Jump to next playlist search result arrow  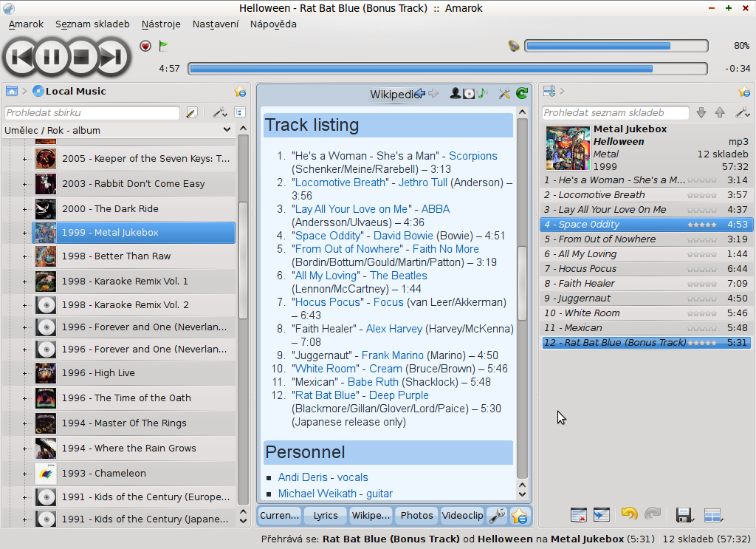[701, 112]
